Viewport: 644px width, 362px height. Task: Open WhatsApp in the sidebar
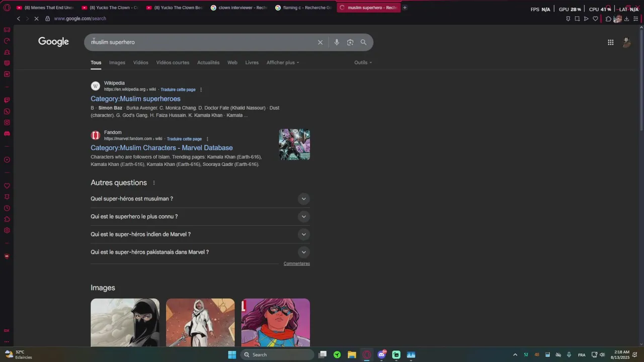click(x=7, y=111)
